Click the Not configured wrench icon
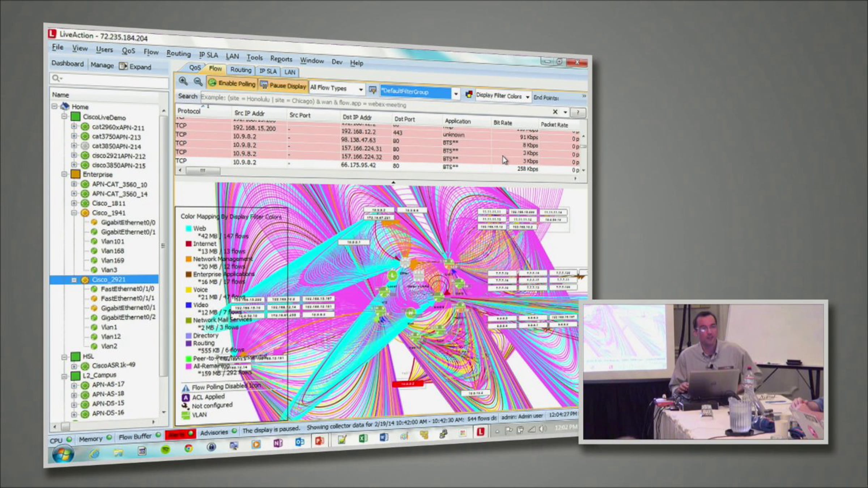868x488 pixels. click(186, 406)
